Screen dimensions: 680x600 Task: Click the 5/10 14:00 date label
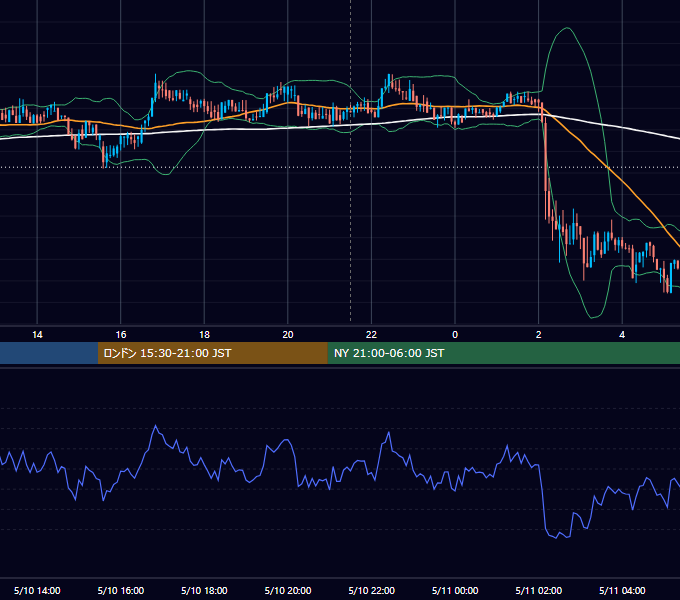(x=37, y=590)
